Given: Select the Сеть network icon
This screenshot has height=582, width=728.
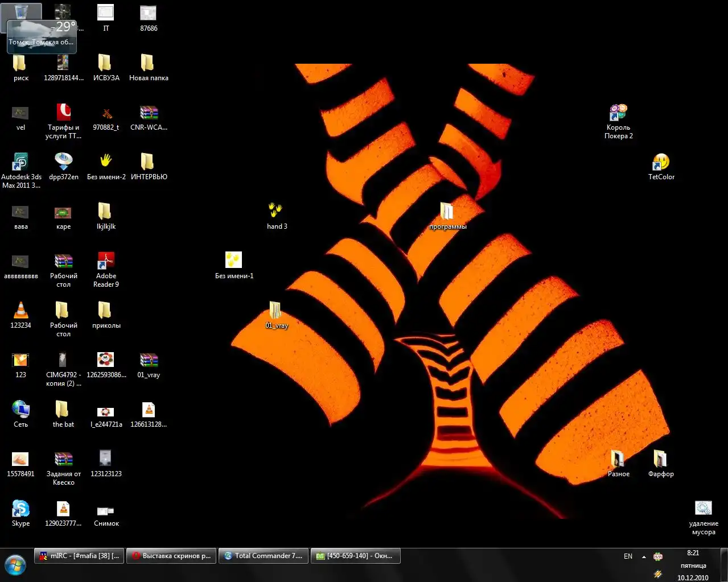Looking at the screenshot, I should tap(20, 410).
